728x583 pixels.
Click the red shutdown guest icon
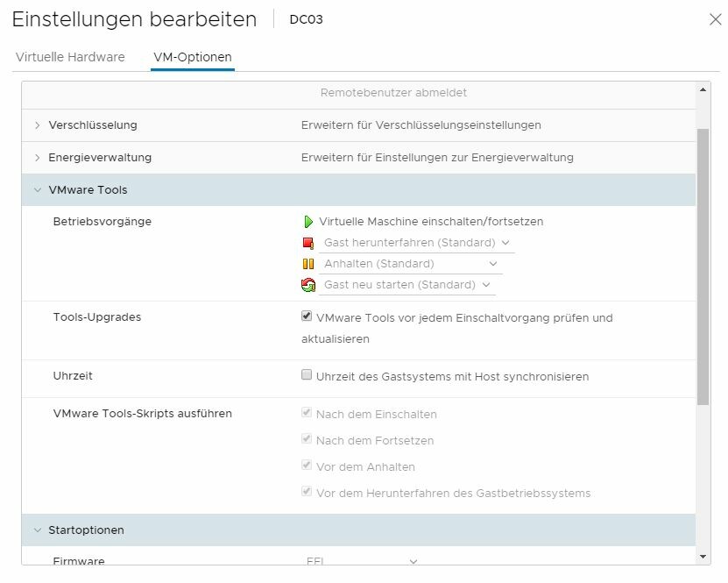(x=307, y=243)
